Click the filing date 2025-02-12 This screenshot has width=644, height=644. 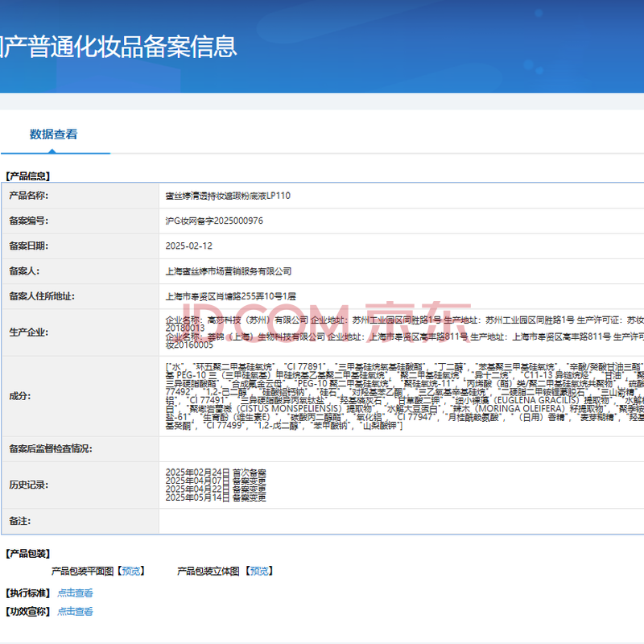[x=188, y=246]
